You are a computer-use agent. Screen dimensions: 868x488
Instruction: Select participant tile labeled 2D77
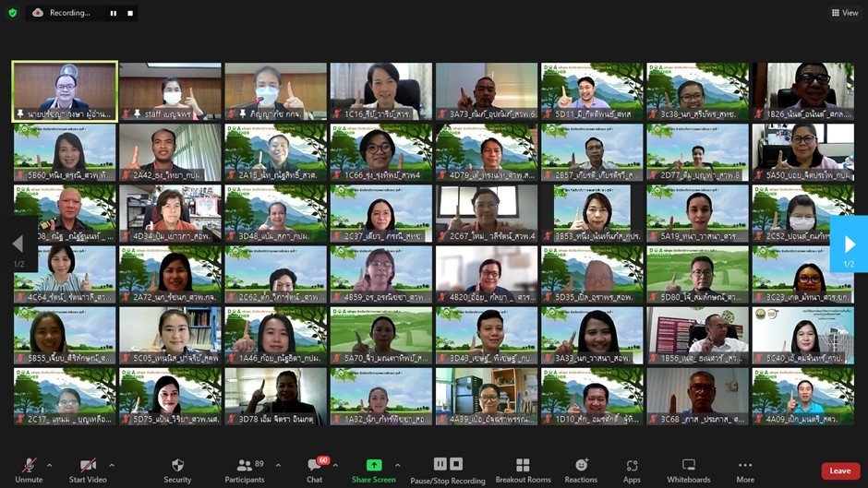[x=697, y=153]
